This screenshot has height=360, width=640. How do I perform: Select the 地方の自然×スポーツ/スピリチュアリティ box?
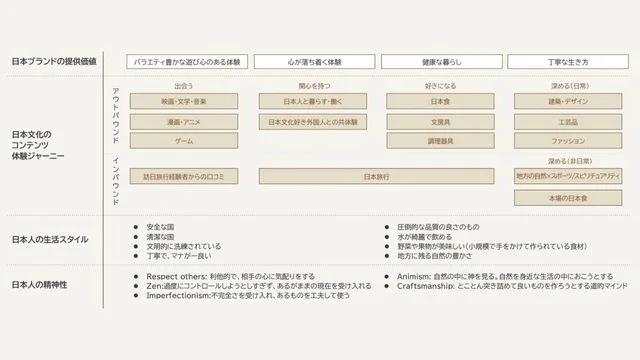568,176
